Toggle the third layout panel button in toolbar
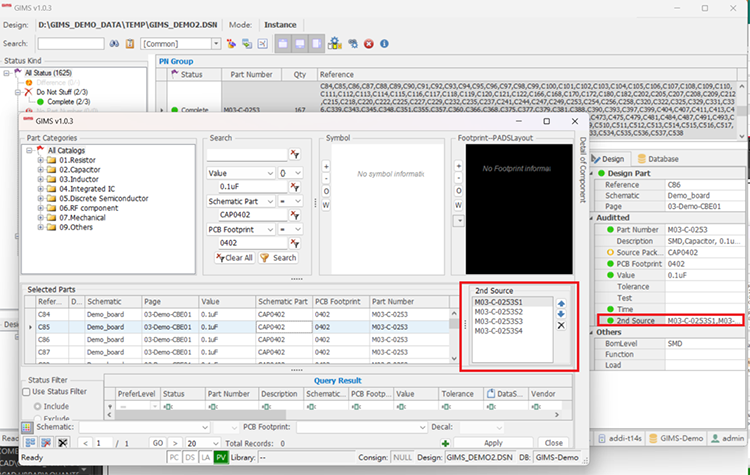Viewport: 750px width, 475px height. pyautogui.click(x=316, y=44)
